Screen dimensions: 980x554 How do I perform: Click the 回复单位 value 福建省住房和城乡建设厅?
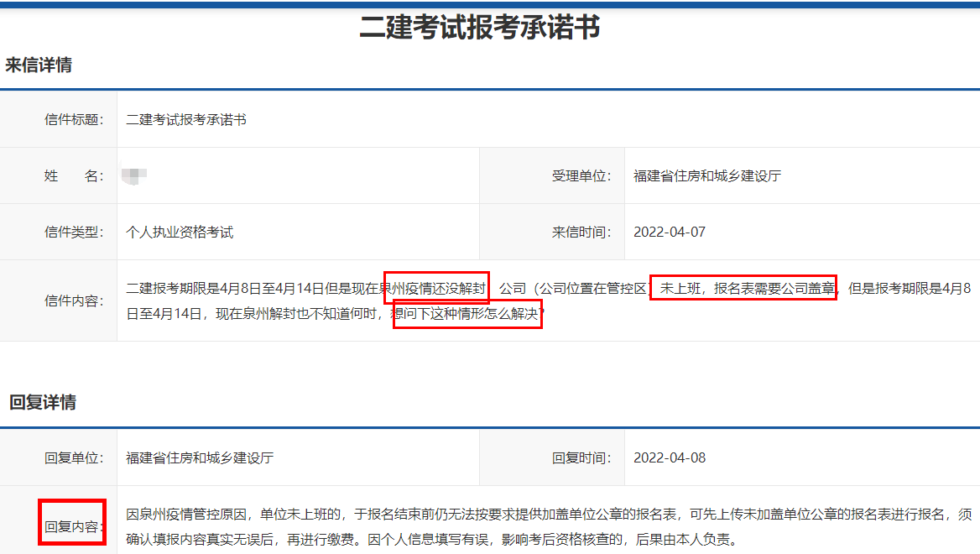[199, 457]
